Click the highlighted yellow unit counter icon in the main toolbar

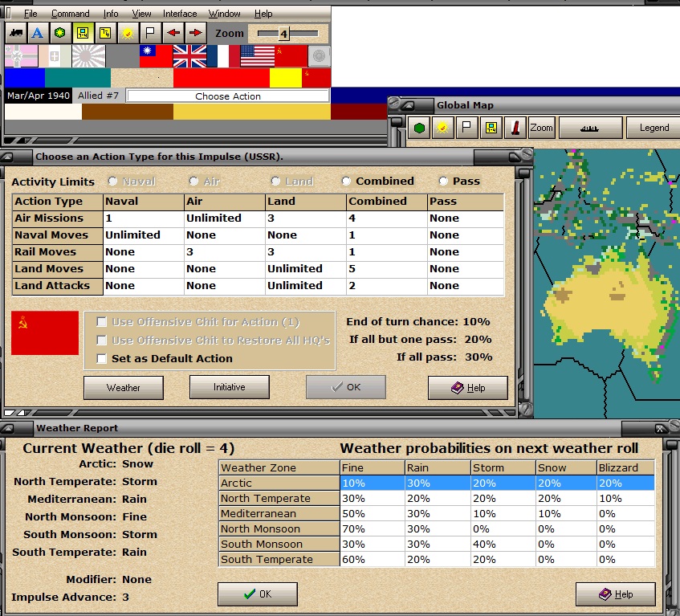pos(83,33)
